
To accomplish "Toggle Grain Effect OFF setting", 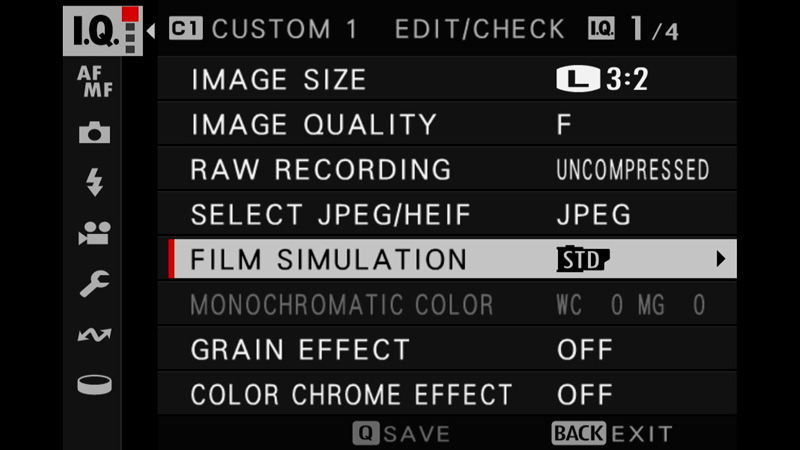I will (x=585, y=349).
